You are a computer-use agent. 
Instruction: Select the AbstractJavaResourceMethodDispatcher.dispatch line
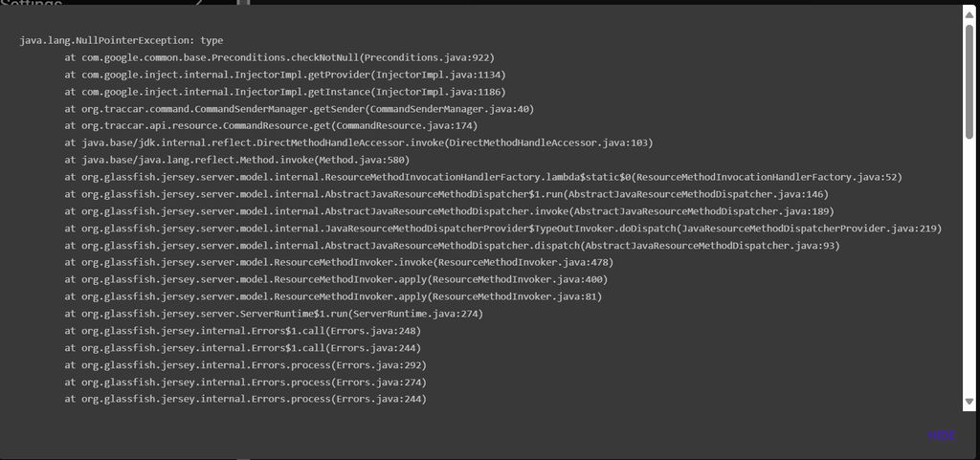[x=453, y=246]
